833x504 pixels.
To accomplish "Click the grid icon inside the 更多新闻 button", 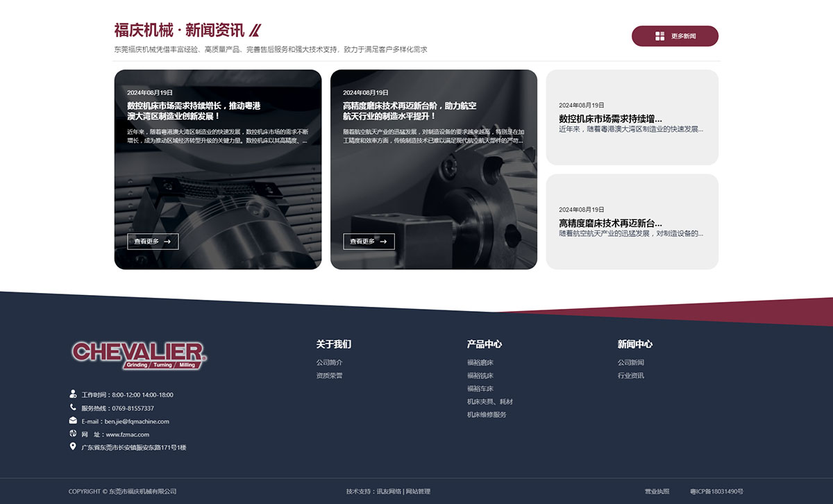I will [x=659, y=35].
